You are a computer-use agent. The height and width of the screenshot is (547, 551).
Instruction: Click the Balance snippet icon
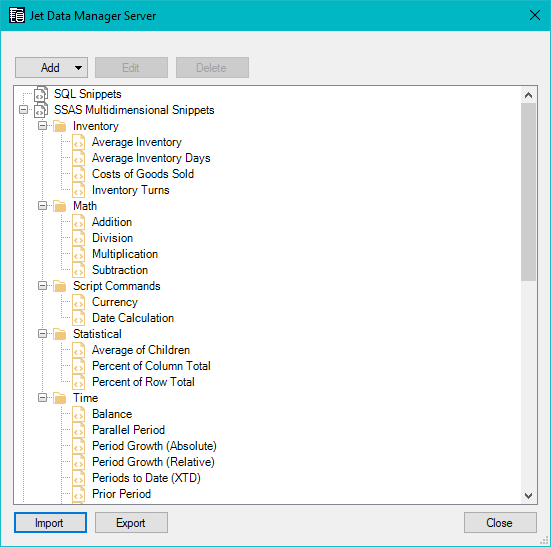[79, 414]
